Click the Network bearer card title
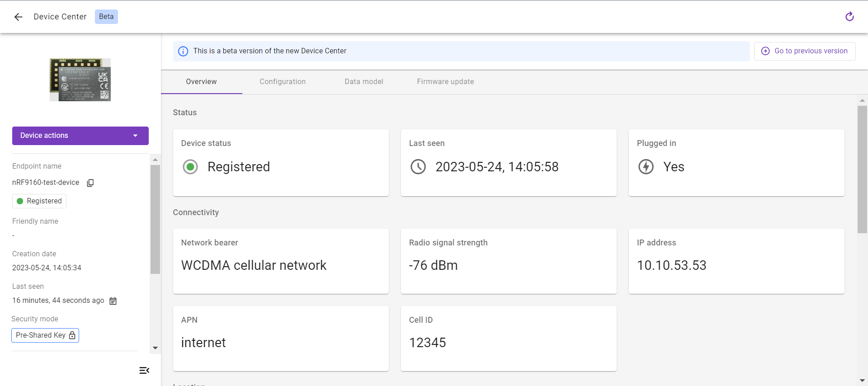 click(209, 243)
